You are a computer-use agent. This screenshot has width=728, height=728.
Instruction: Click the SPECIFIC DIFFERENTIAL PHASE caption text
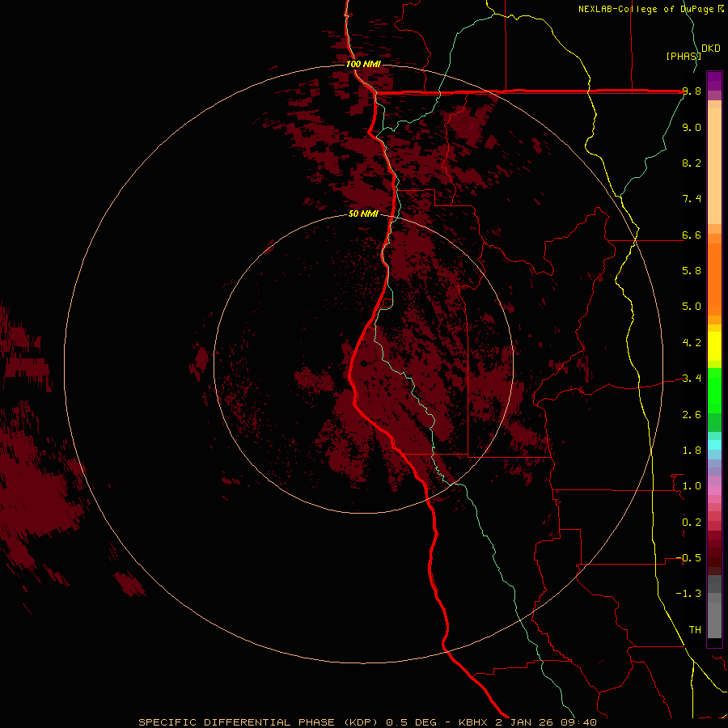(x=236, y=722)
